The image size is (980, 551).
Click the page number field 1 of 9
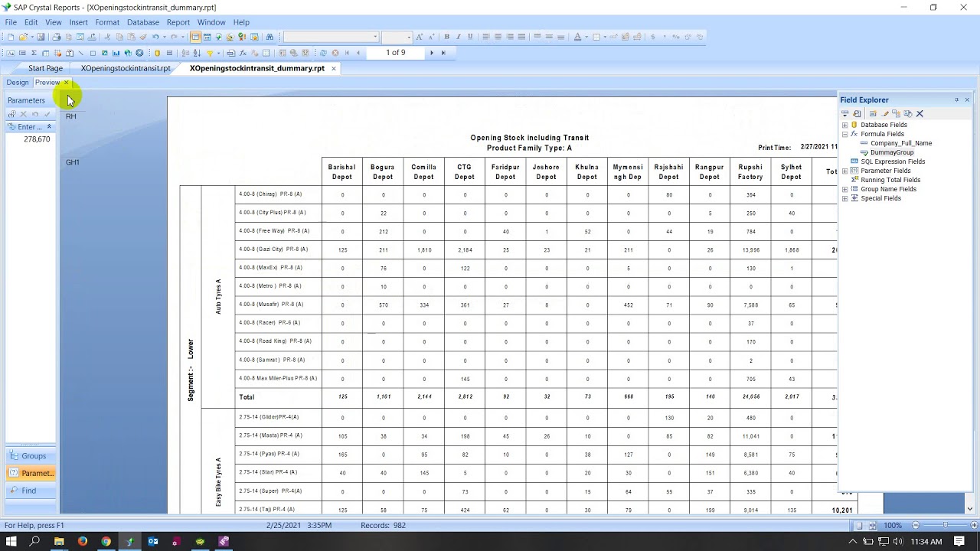395,53
